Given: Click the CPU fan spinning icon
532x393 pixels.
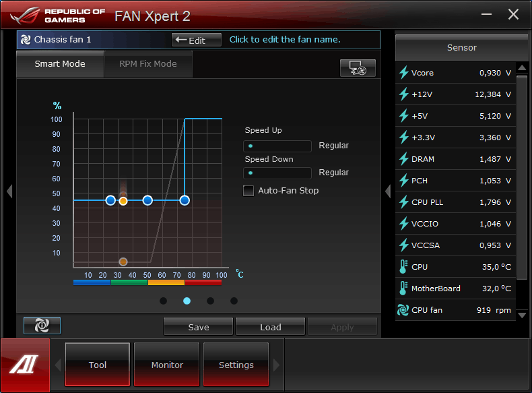Looking at the screenshot, I should (403, 310).
